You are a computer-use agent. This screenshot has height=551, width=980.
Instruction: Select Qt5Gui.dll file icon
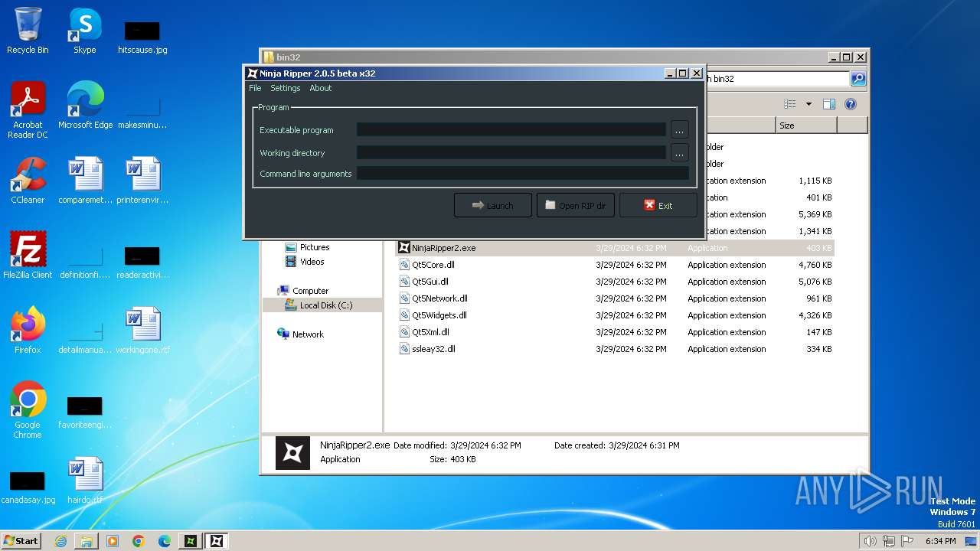coord(405,282)
